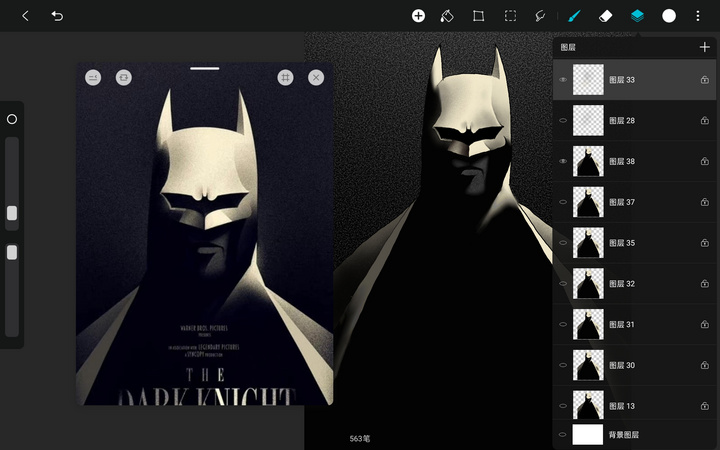The height and width of the screenshot is (450, 720).
Task: Select thumbnail of 图层 28
Action: pos(588,121)
